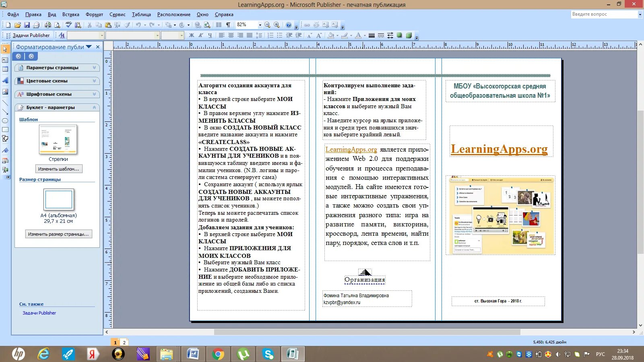Create a new publication with the New icon
This screenshot has width=644, height=362.
point(8,25)
